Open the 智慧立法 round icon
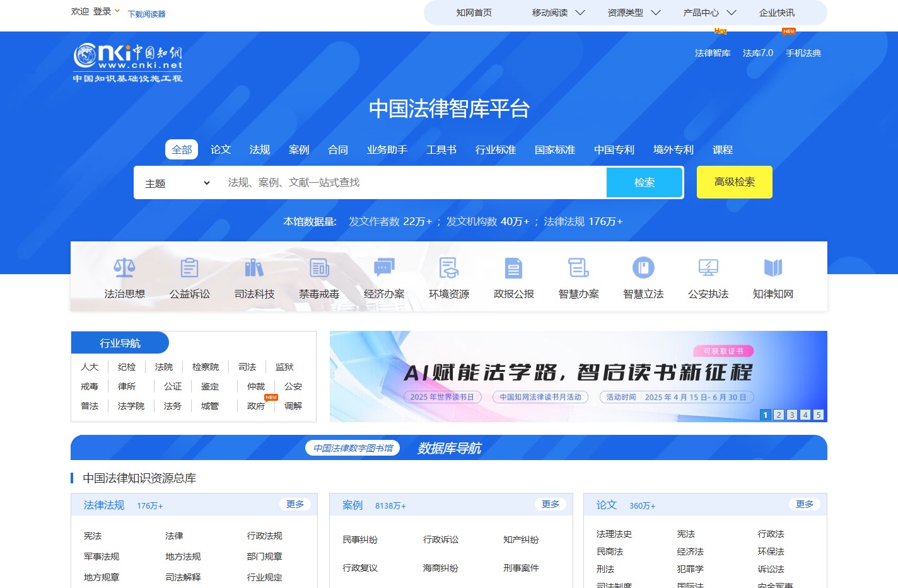This screenshot has width=898, height=588. tap(643, 268)
